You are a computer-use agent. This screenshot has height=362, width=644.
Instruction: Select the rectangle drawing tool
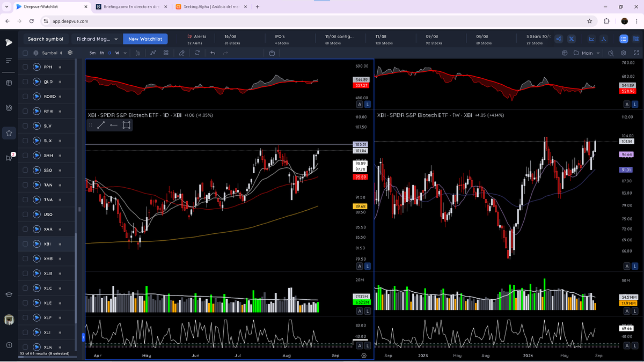pos(127,125)
